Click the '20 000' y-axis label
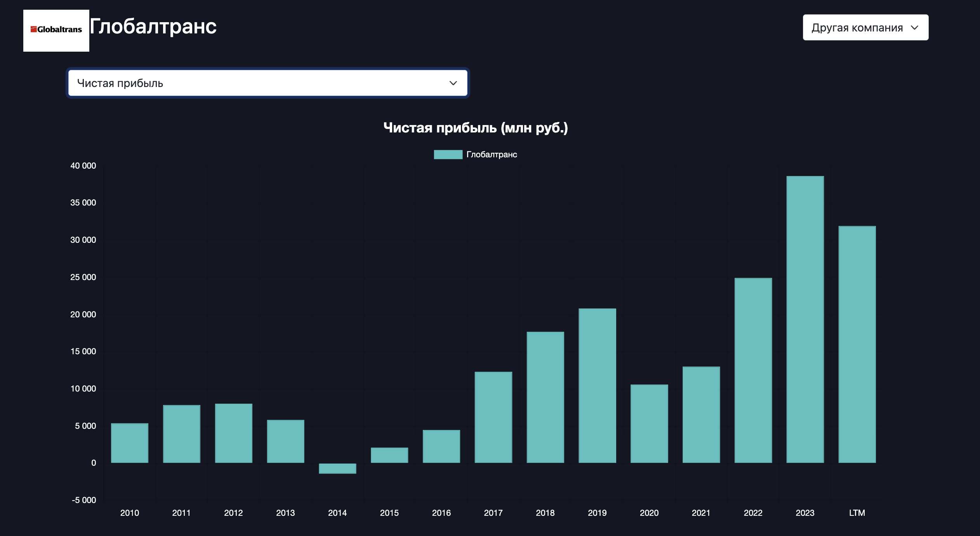Viewport: 980px width, 536px height. (83, 315)
